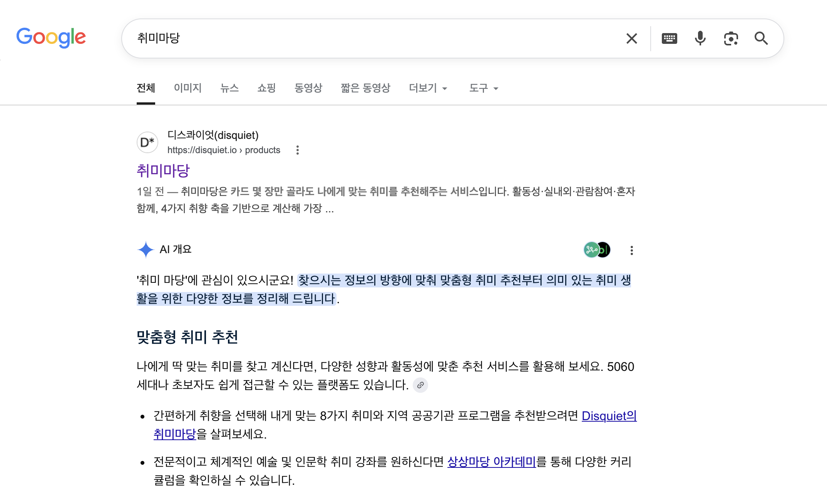This screenshot has width=827, height=504.
Task: Open the 뉴스 tab
Action: 229,88
